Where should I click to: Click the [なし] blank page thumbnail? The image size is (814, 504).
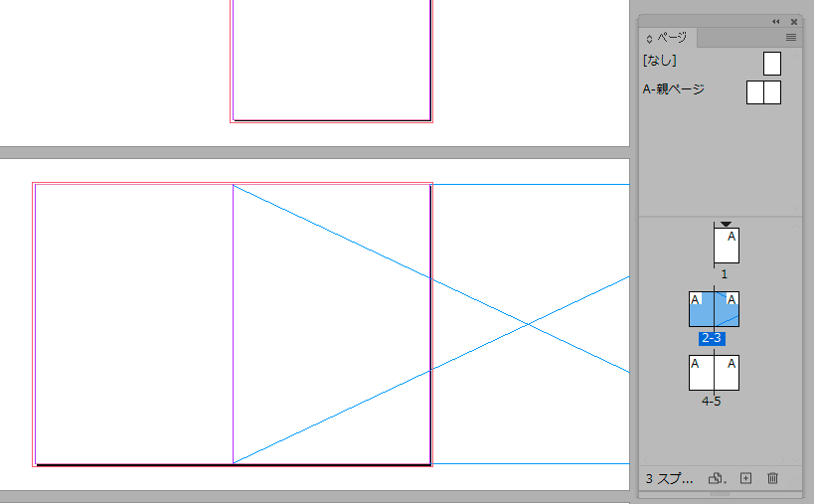pos(772,64)
